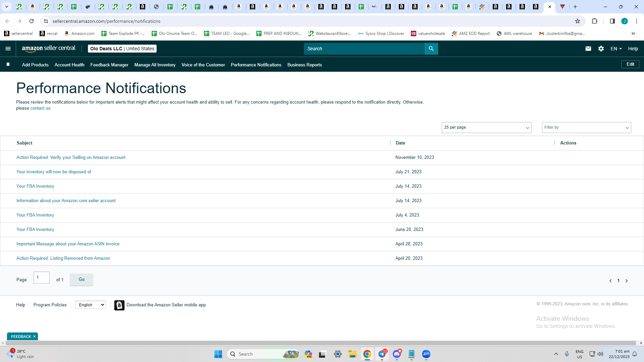Open Account Health menu item

click(x=69, y=65)
